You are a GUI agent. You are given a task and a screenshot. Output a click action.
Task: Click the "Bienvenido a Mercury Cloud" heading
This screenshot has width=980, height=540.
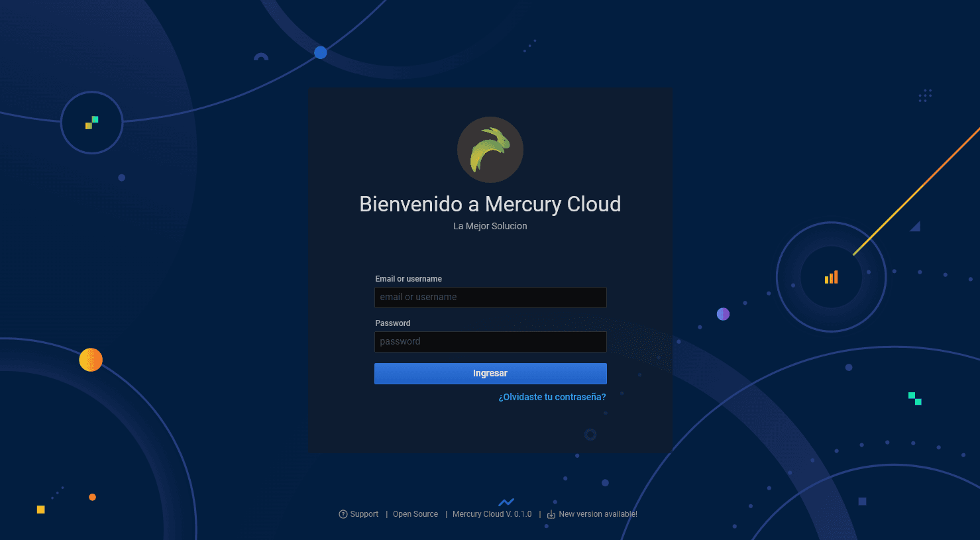click(x=490, y=204)
